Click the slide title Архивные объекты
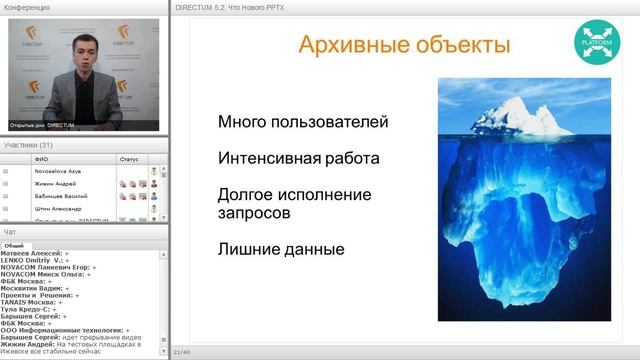Screen dimensions: 640x360 404,44
